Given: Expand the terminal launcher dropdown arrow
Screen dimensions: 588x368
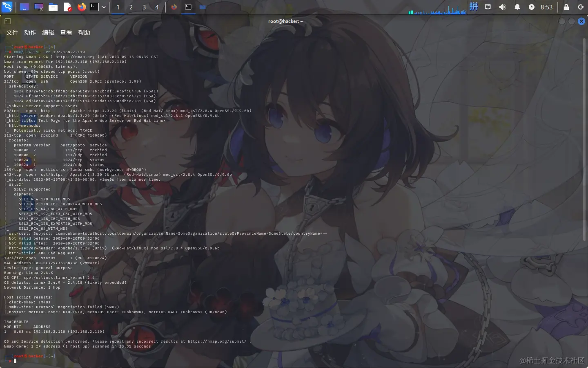Looking at the screenshot, I should 104,7.
